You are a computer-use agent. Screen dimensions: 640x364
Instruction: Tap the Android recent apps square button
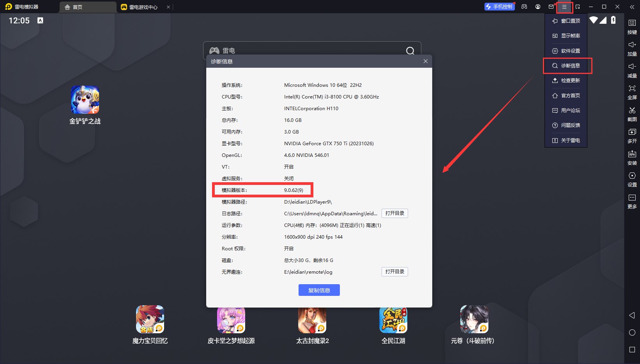(632, 350)
